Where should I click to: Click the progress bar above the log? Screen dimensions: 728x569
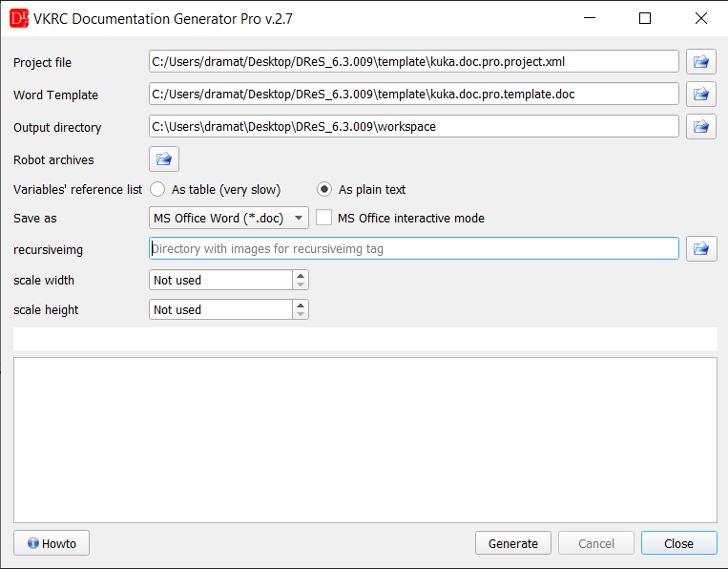click(x=365, y=339)
